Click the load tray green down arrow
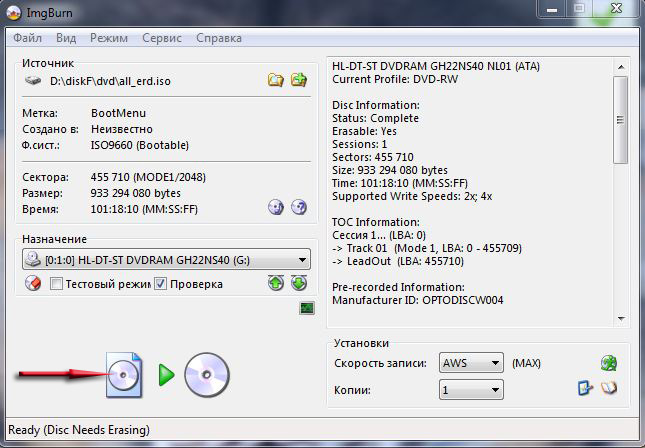This screenshot has height=448, width=645. coord(299,283)
